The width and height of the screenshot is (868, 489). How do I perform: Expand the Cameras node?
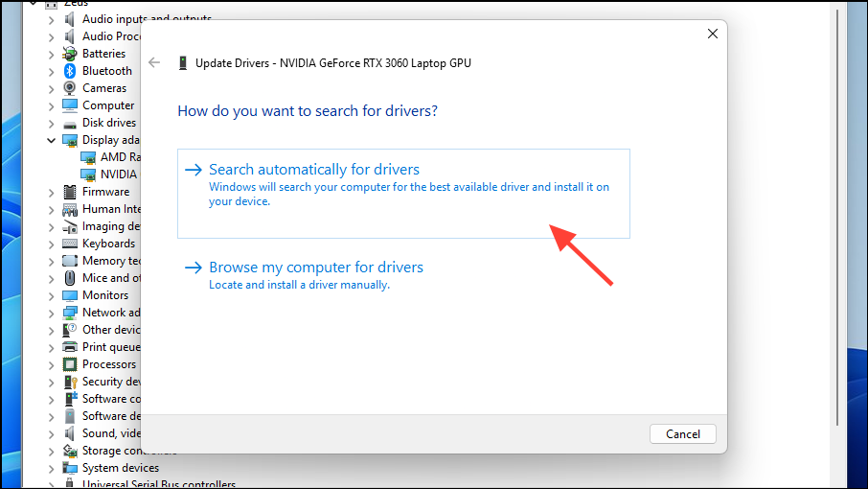pos(52,88)
